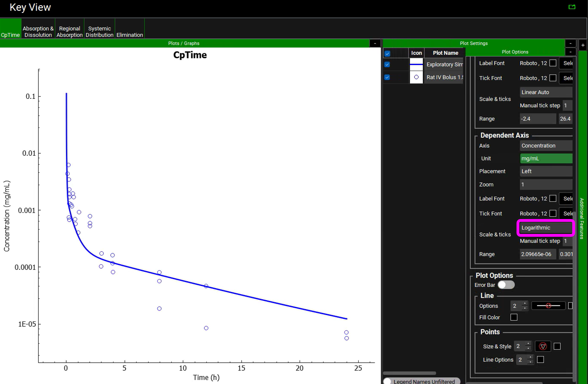Toggle the Error Bar switch
The image size is (588, 384).
point(506,285)
